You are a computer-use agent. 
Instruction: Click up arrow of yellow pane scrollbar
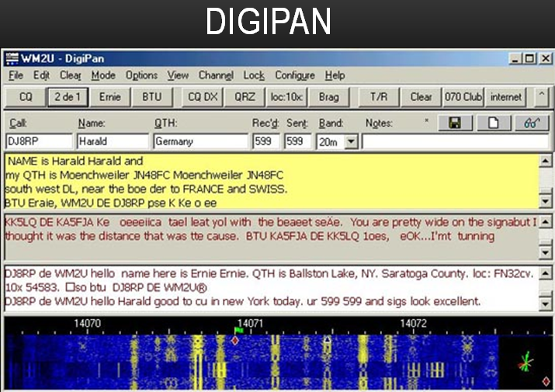[545, 161]
